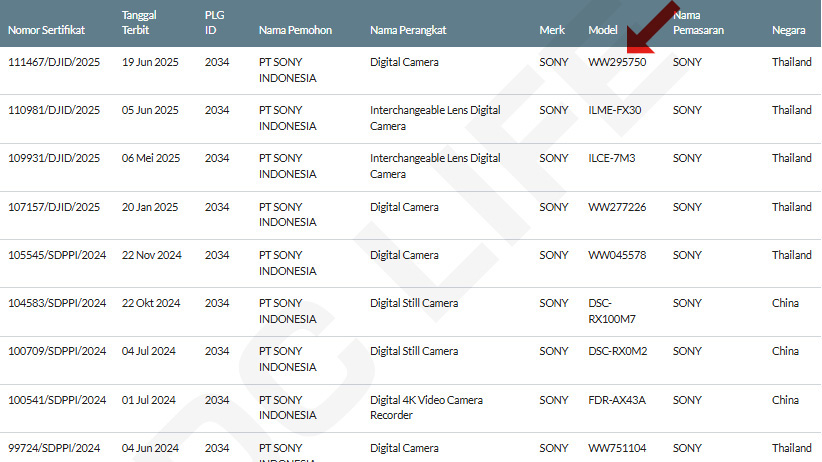Click the date 22 Okt 2024
822x462 pixels.
point(151,303)
